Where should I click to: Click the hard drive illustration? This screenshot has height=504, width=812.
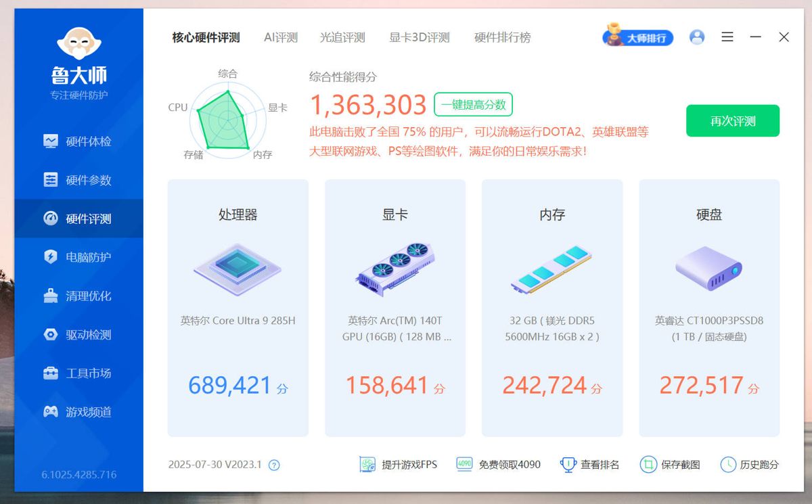[x=709, y=269]
